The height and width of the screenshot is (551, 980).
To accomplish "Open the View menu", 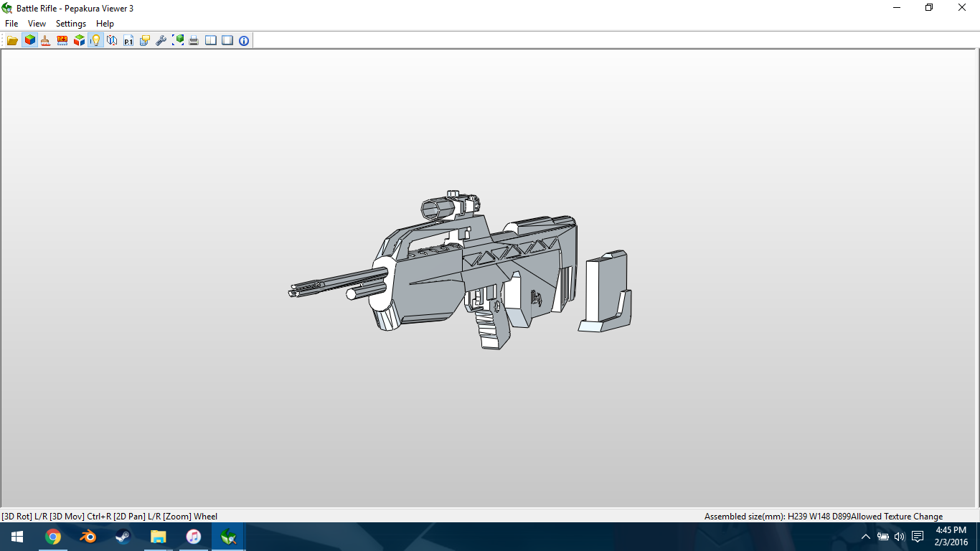I will pyautogui.click(x=37, y=24).
